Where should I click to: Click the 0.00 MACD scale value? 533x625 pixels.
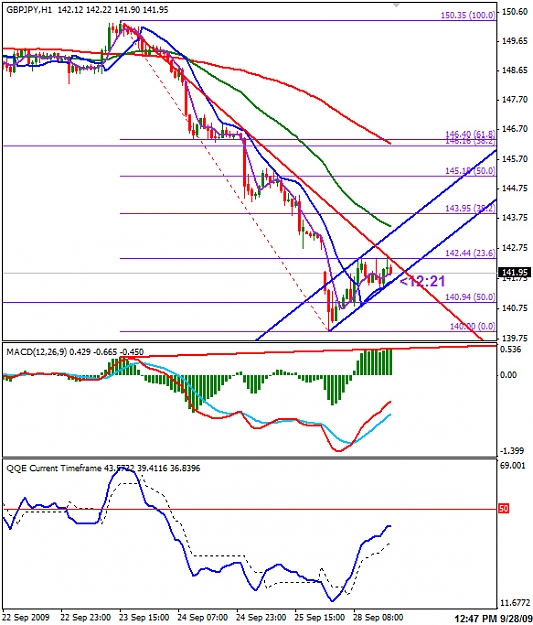point(509,375)
